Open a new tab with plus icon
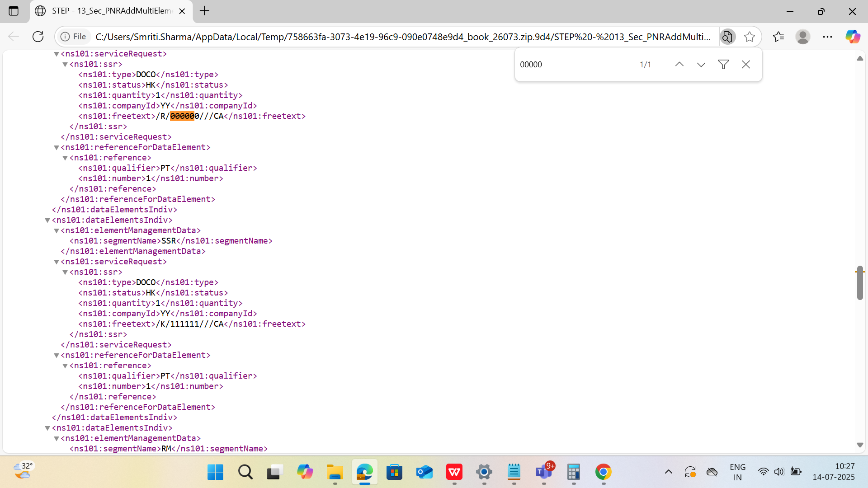The height and width of the screenshot is (488, 868). 204,11
